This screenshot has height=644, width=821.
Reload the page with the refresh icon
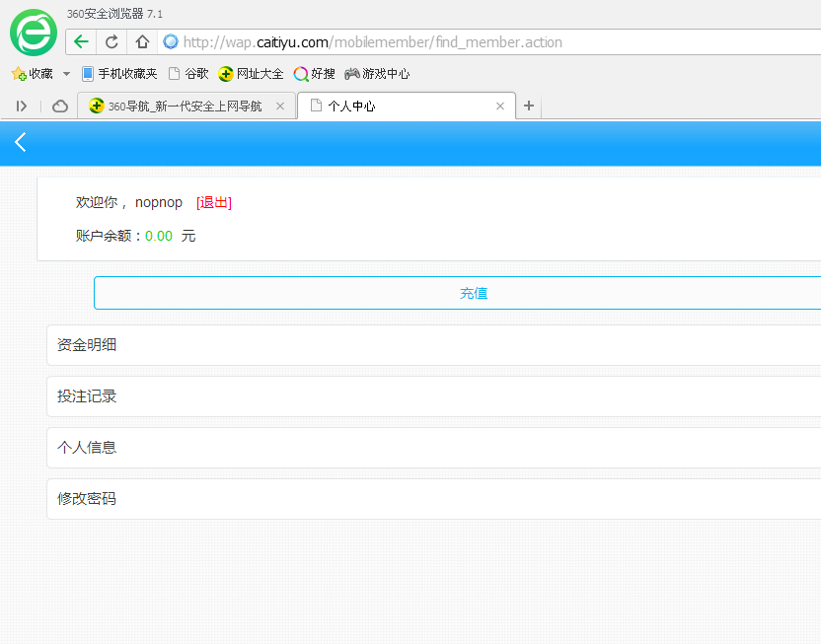coord(112,41)
